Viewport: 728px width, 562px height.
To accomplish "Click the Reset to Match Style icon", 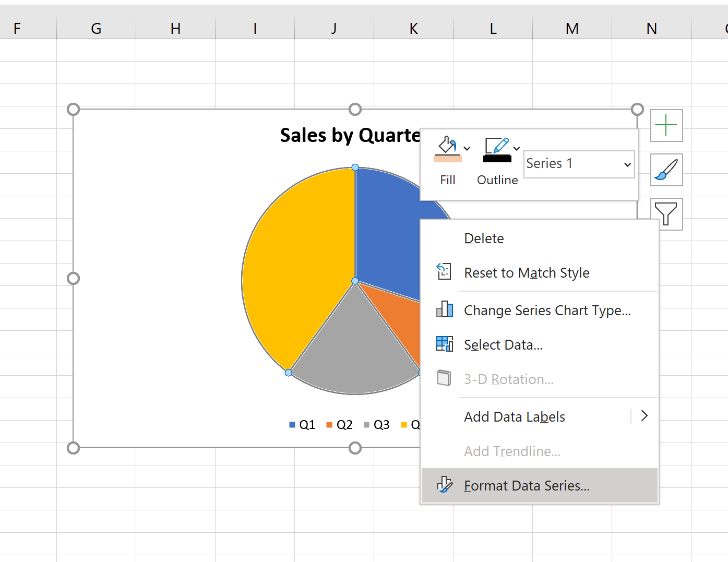I will coord(444,272).
